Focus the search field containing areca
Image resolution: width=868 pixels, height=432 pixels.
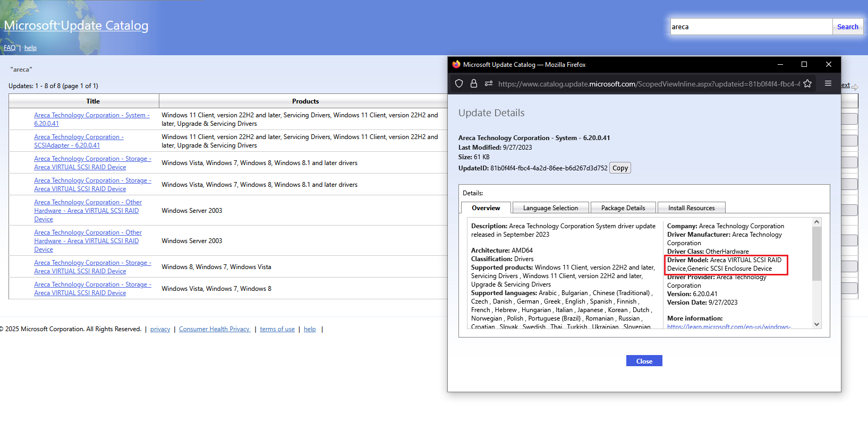coord(750,27)
